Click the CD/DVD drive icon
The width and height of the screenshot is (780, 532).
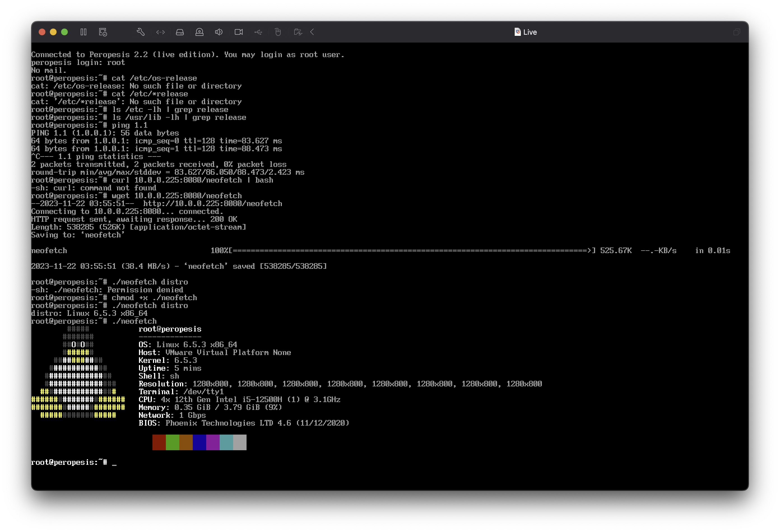[x=200, y=32]
